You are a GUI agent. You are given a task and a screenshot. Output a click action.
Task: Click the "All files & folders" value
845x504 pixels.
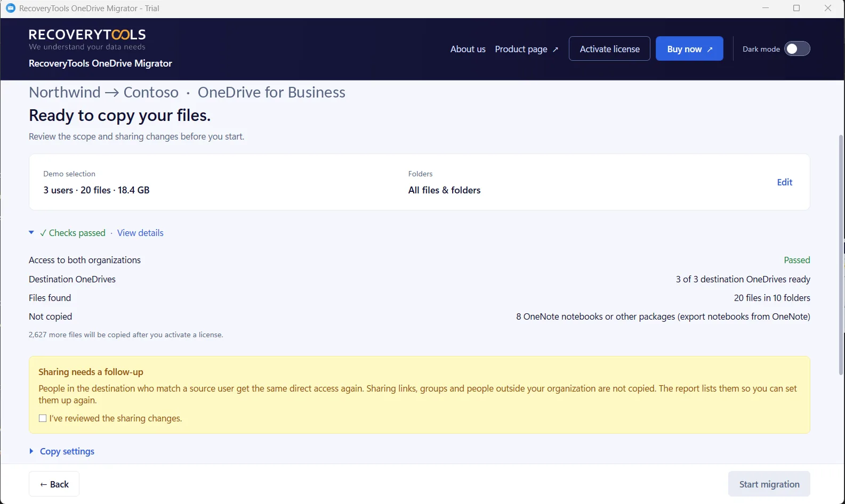[x=444, y=190]
